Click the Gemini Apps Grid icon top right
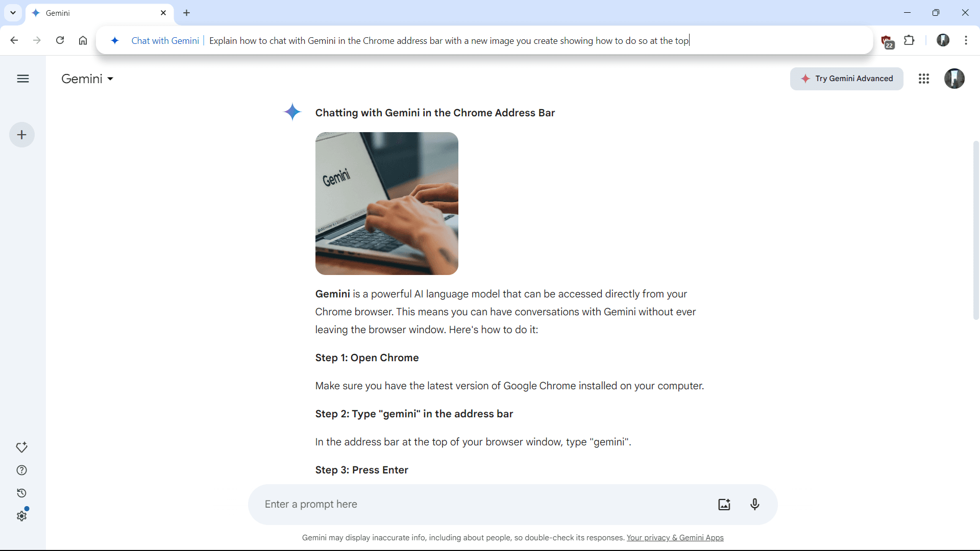The height and width of the screenshot is (551, 980). pyautogui.click(x=923, y=79)
